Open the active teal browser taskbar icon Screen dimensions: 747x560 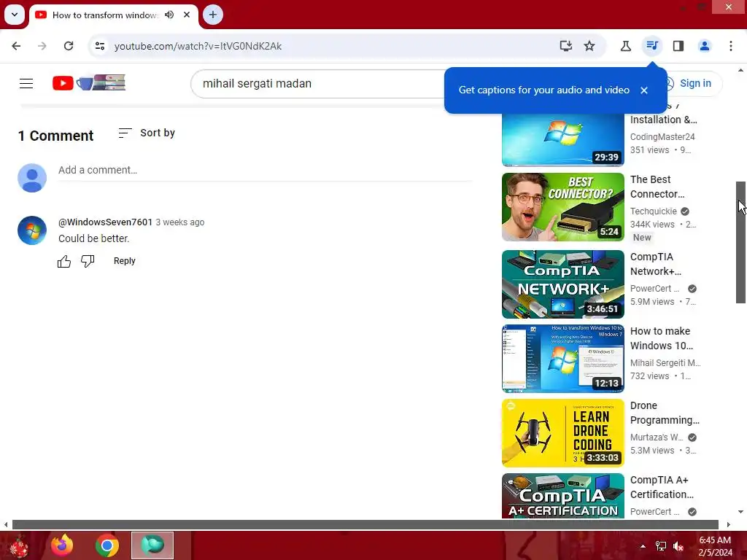pyautogui.click(x=152, y=545)
